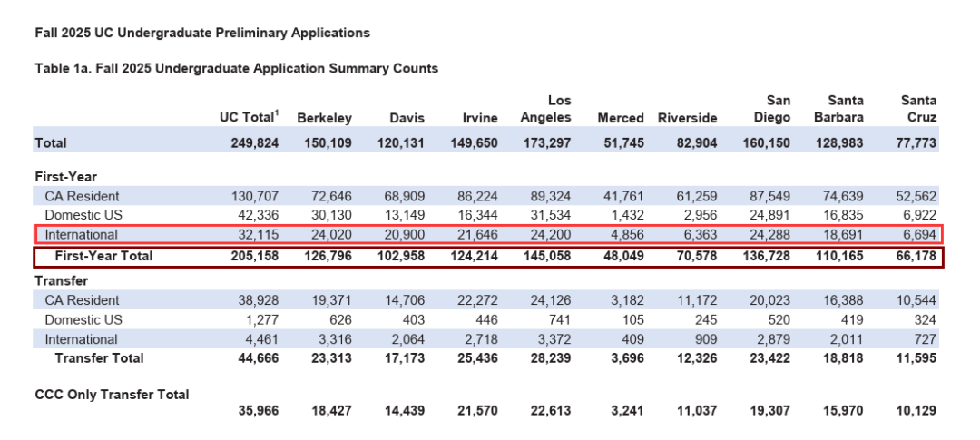Click the 'Transfer Total' row label
980x440 pixels.
click(x=100, y=358)
